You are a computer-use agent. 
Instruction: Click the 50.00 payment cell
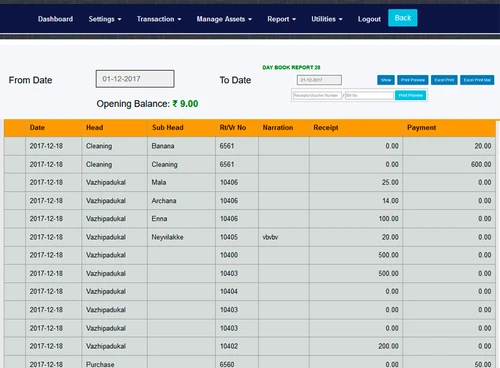click(449, 362)
